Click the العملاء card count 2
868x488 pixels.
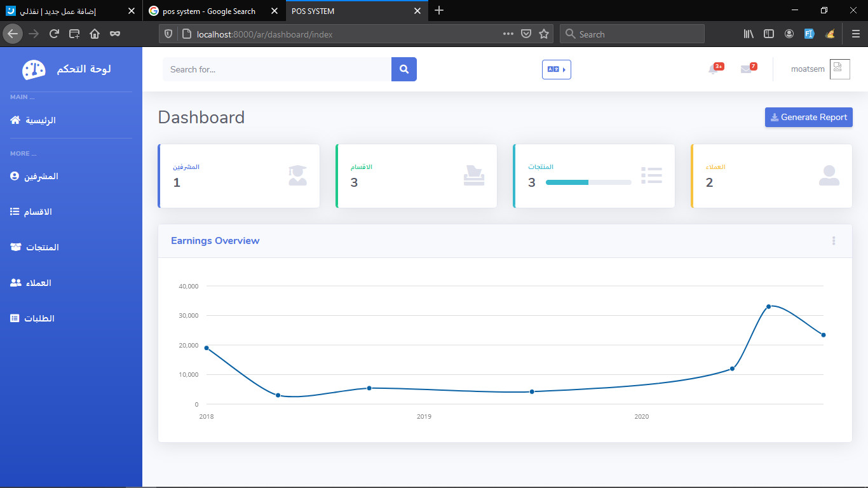pyautogui.click(x=709, y=183)
